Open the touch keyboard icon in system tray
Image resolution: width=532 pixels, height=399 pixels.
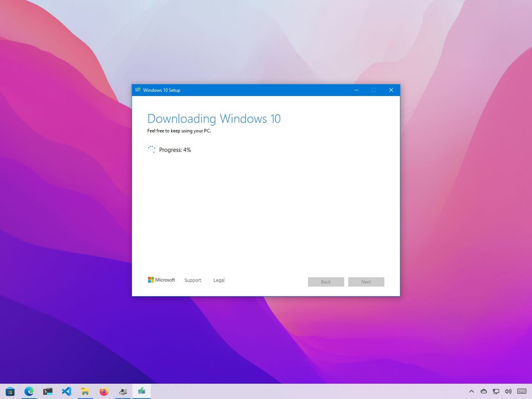522,391
